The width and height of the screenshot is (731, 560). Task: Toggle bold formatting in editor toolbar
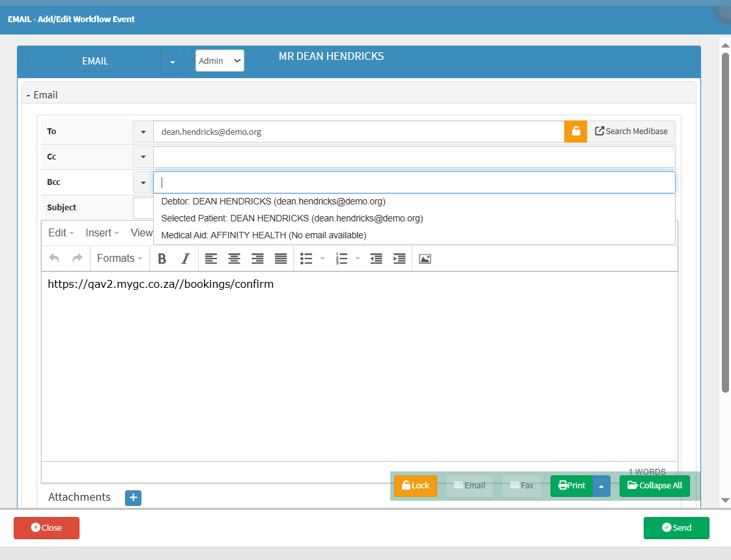coord(162,259)
